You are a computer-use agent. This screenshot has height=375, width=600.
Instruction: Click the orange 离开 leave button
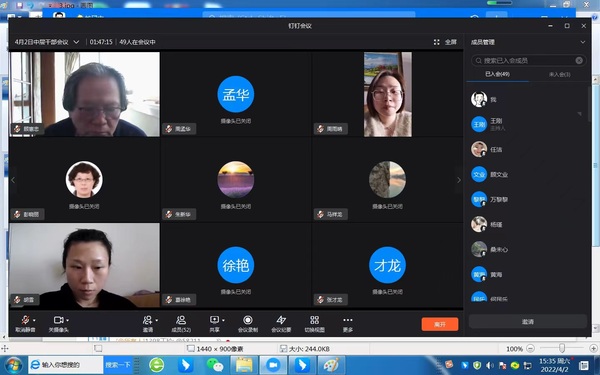pyautogui.click(x=440, y=324)
